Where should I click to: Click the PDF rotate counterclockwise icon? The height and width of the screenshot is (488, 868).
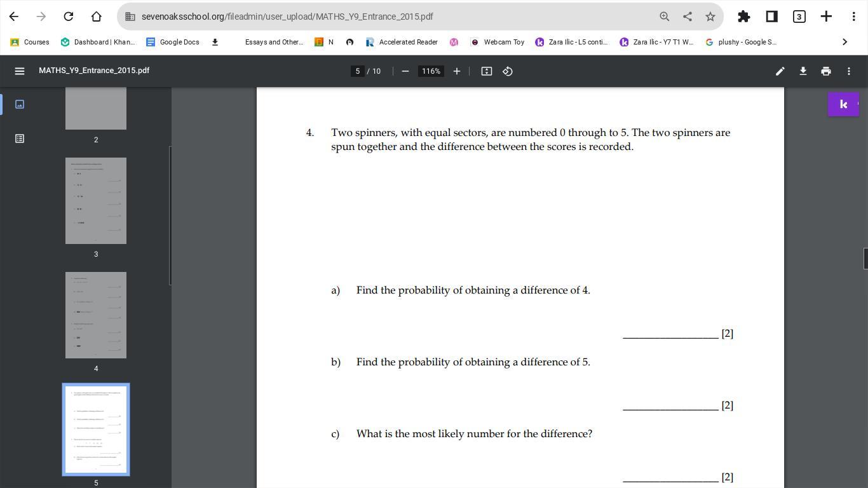[x=508, y=71]
